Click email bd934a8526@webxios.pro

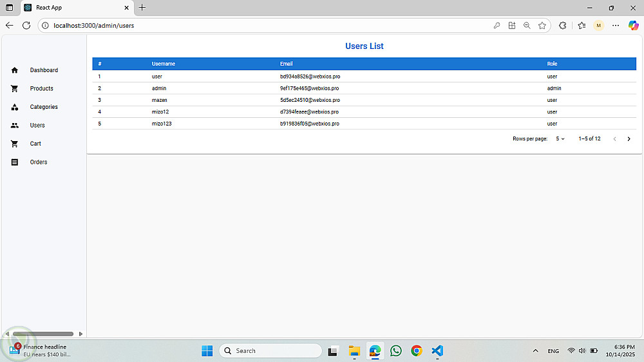click(x=310, y=77)
